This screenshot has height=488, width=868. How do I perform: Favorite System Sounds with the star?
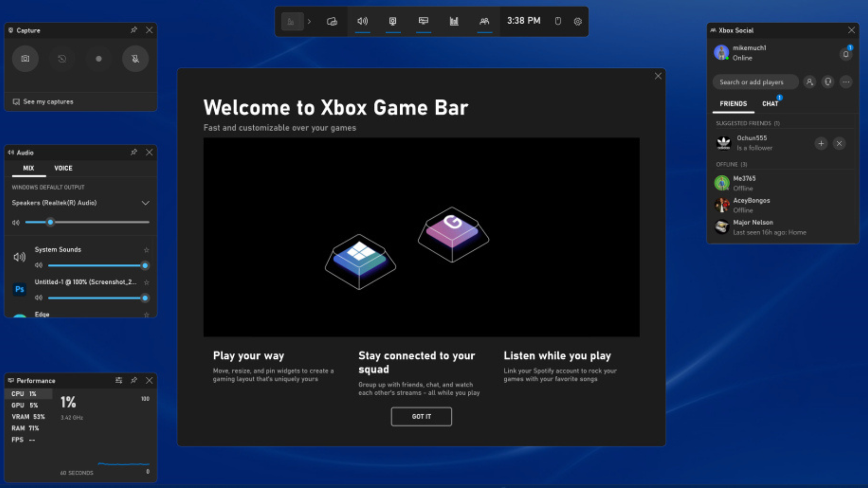[x=146, y=250]
